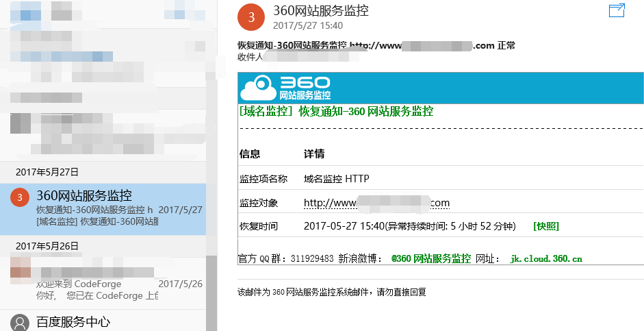644x331 pixels.
Task: Click 百度服务中心 sender avatar icon
Action: click(19, 323)
